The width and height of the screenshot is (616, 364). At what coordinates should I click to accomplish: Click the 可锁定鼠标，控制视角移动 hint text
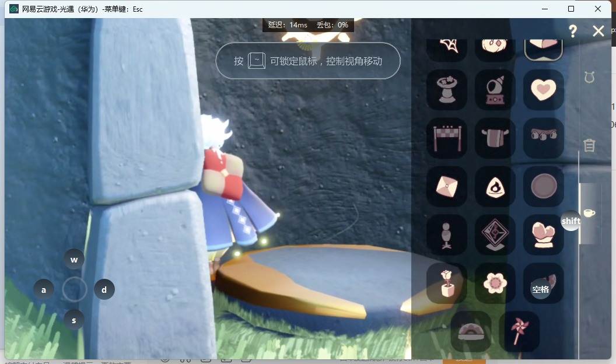pyautogui.click(x=326, y=61)
